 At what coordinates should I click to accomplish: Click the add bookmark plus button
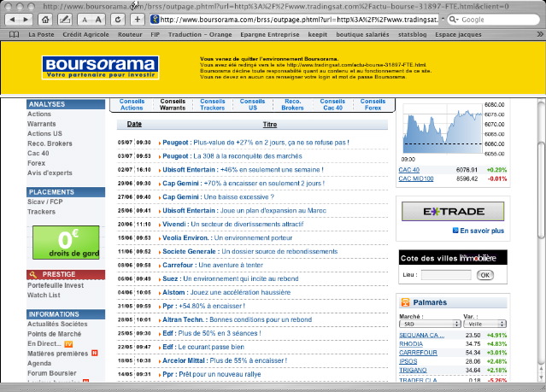pyautogui.click(x=138, y=19)
